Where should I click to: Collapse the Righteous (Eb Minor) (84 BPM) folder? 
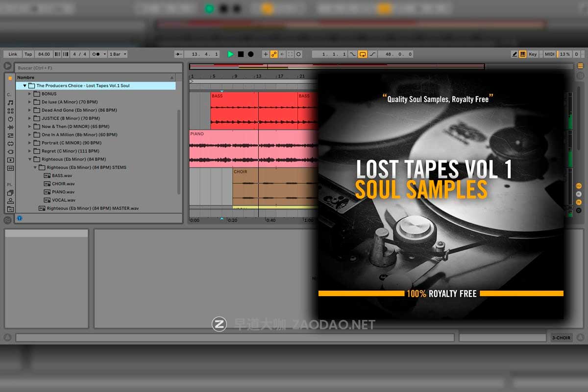click(29, 159)
